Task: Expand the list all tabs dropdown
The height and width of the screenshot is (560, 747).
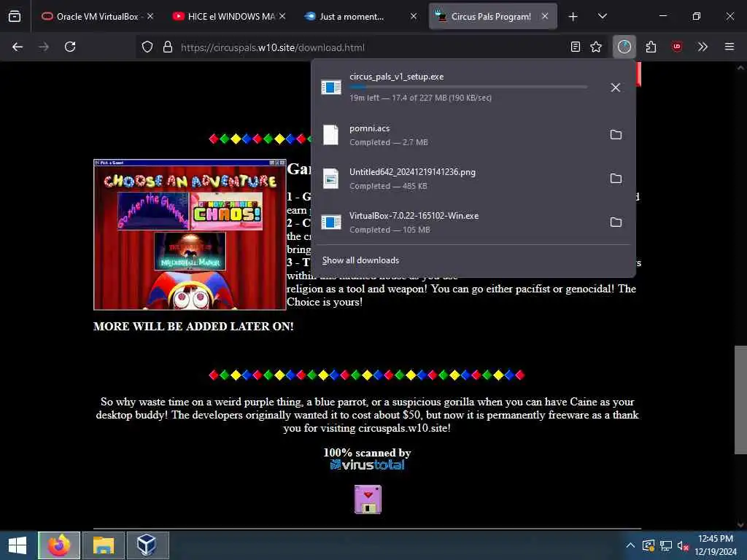Action: [602, 16]
